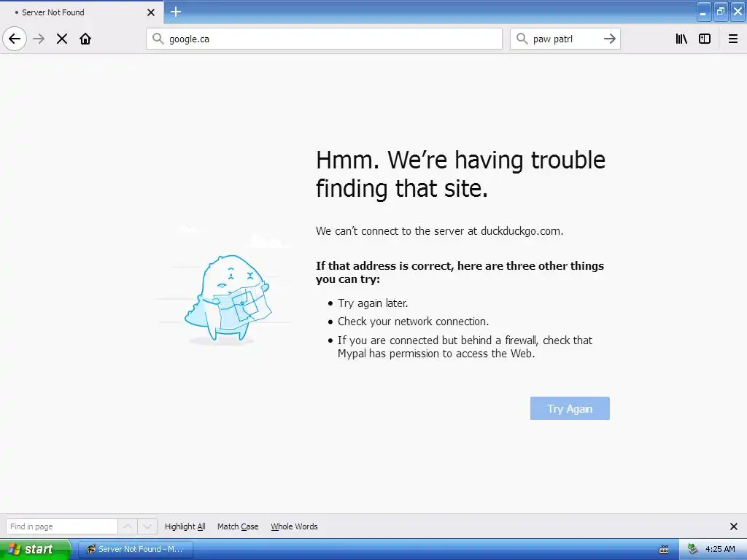Image resolution: width=747 pixels, height=560 pixels.
Task: Toggle Whole Words in find bar
Action: tap(294, 526)
